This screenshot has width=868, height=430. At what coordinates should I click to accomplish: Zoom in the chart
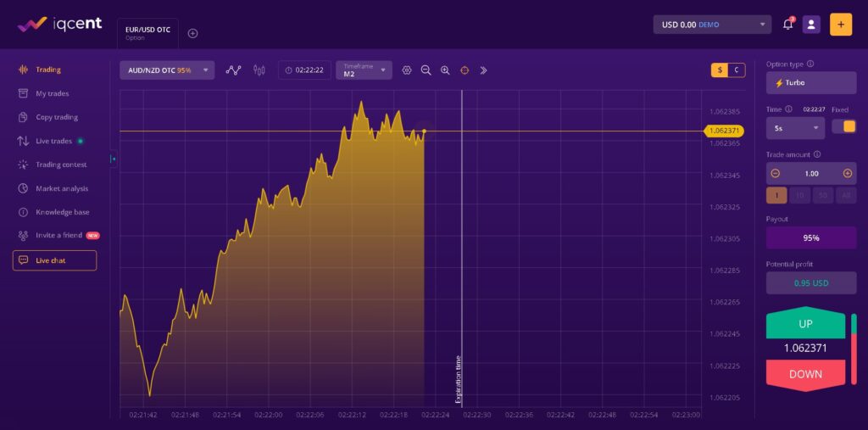coord(445,70)
